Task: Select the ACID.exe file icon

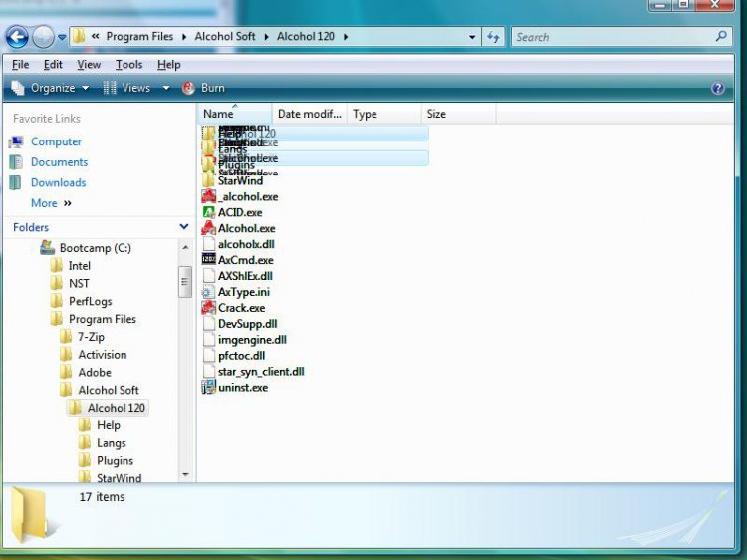Action: pyautogui.click(x=209, y=212)
